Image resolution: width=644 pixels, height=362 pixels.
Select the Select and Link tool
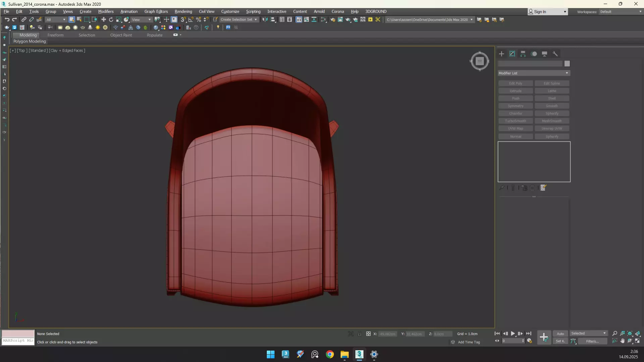point(24,19)
